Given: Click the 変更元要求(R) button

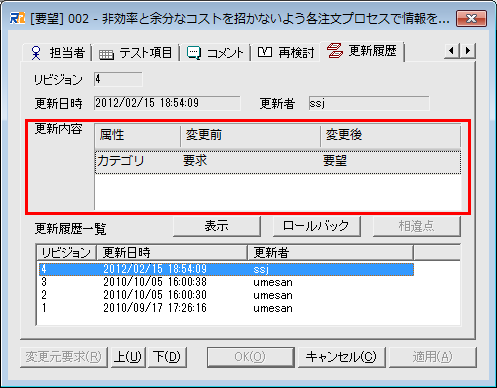Looking at the screenshot, I should pos(64,357).
